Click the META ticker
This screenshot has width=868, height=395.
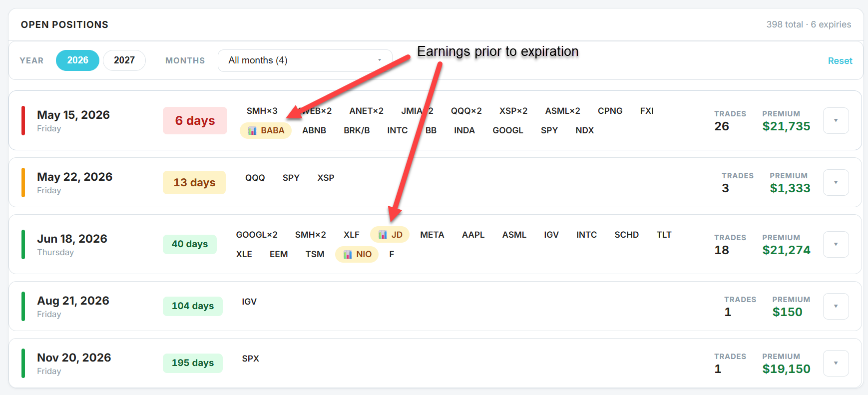(x=432, y=235)
